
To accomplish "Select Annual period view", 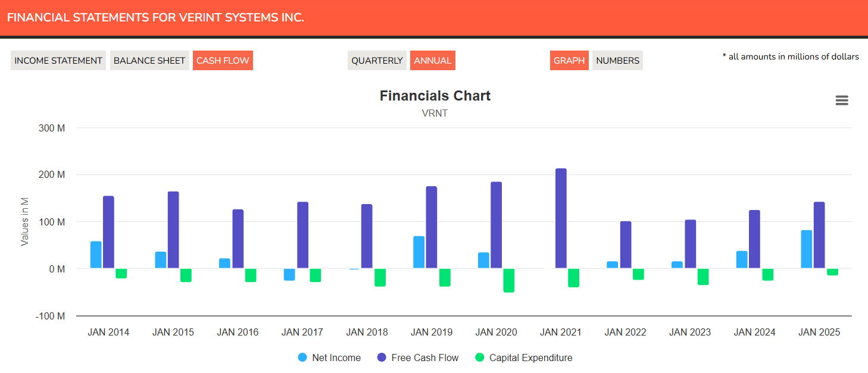I will point(433,61).
